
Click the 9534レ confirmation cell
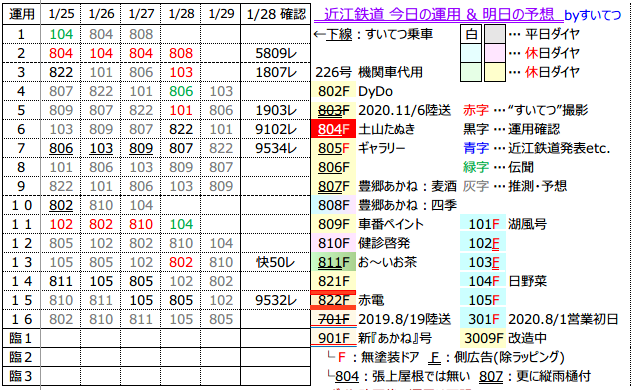click(276, 149)
